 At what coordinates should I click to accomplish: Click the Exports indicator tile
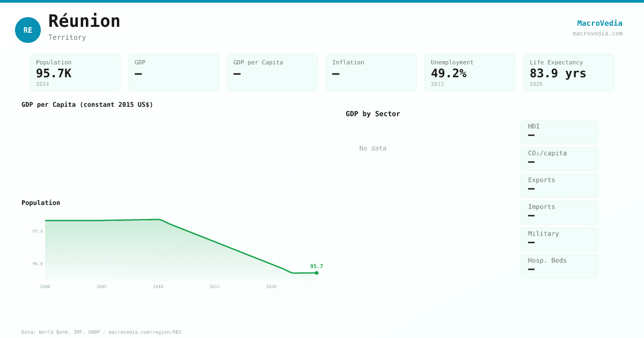click(559, 186)
